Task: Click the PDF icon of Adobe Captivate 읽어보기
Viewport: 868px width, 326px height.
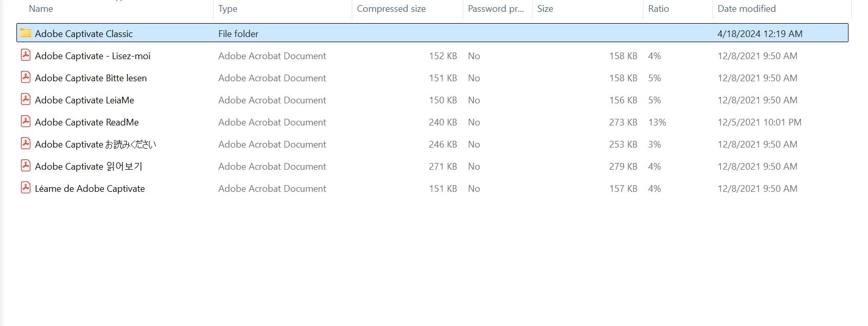Action: [26, 166]
